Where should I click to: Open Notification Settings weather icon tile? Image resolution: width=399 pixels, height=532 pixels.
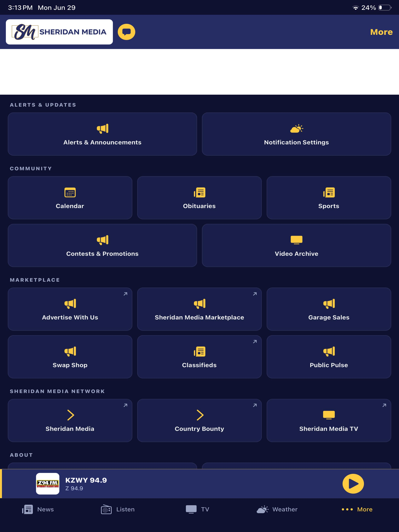[x=296, y=134]
